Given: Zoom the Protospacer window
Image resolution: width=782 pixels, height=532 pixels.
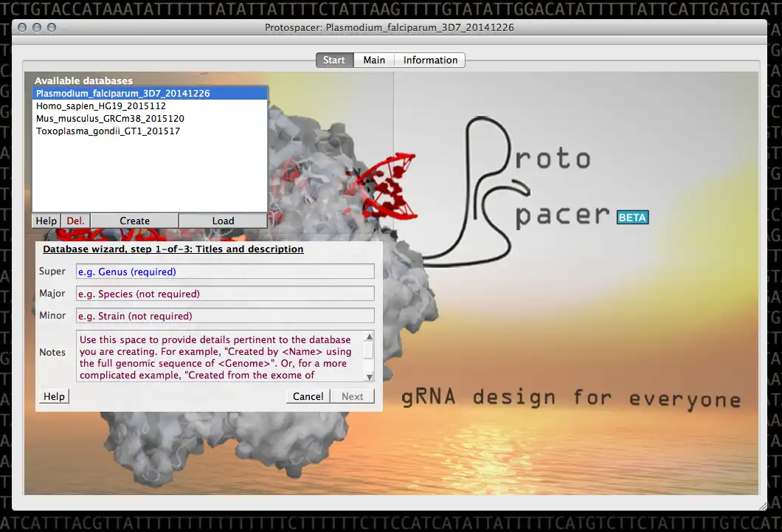Looking at the screenshot, I should pyautogui.click(x=52, y=27).
